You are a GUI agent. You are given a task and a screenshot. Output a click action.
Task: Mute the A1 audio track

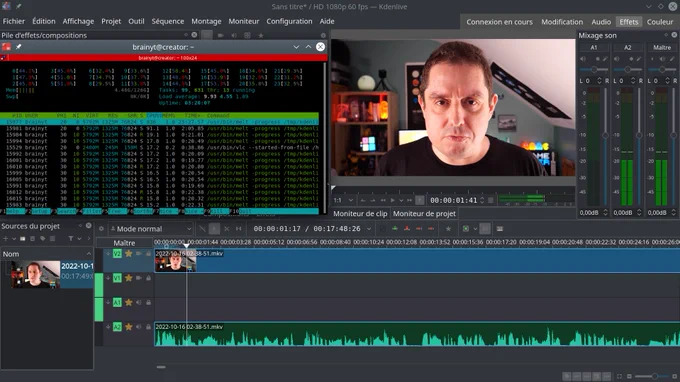[139, 302]
